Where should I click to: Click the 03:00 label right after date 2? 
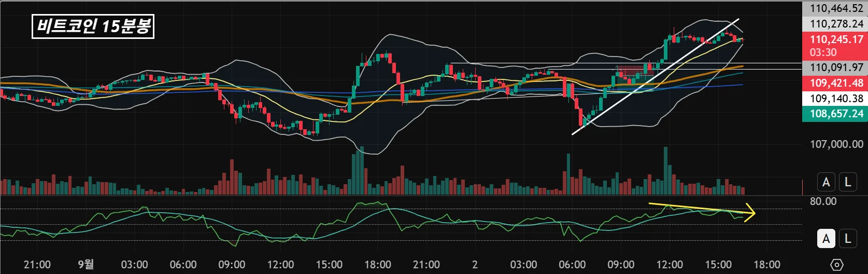point(523,265)
